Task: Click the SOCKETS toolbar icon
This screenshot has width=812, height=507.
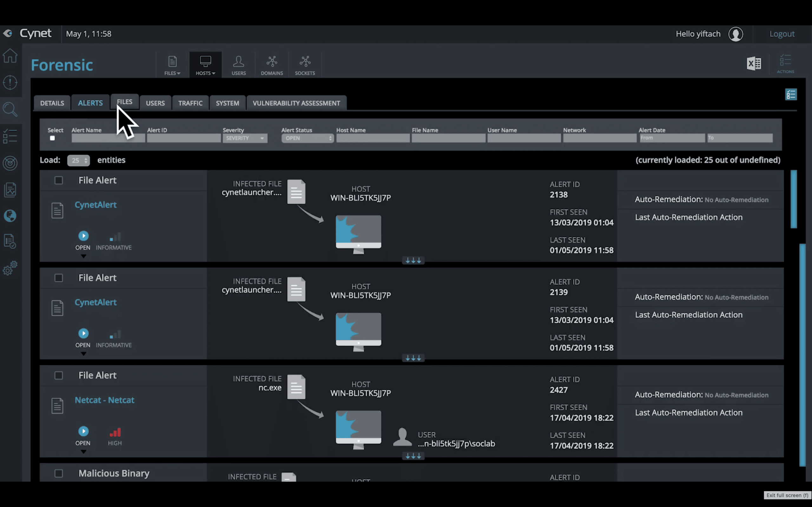Action: click(x=304, y=65)
